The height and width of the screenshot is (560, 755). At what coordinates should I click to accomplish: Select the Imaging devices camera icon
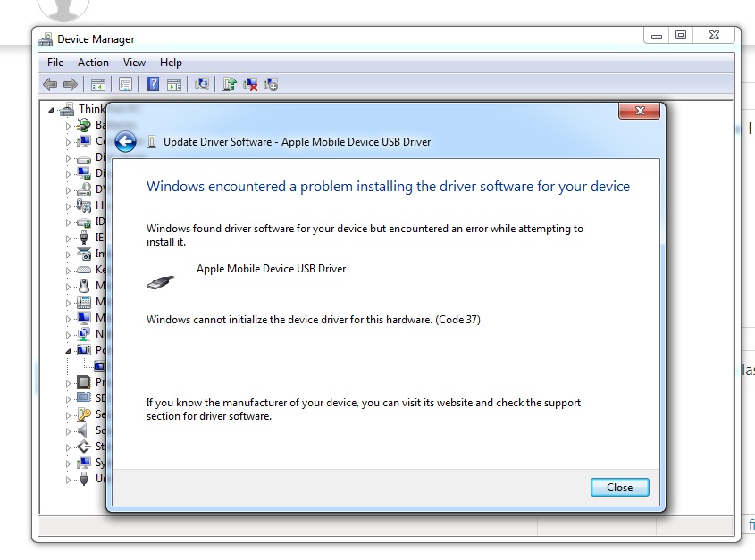tap(84, 254)
